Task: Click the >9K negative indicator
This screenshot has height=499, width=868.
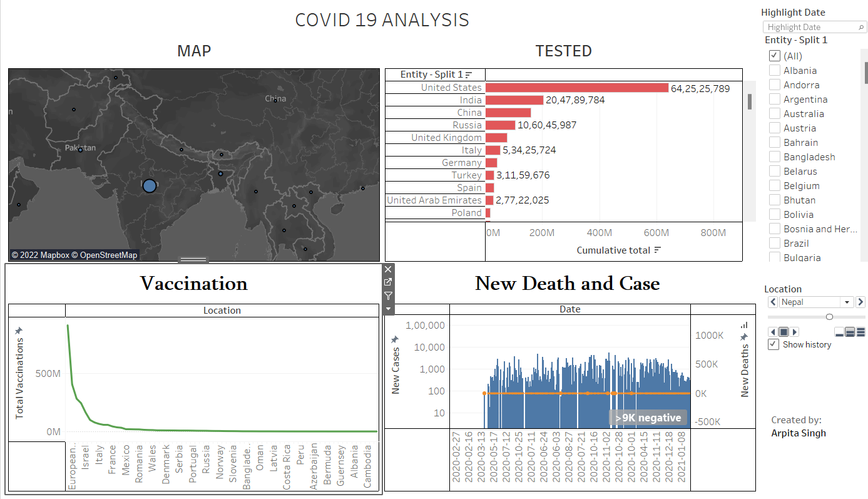Action: click(x=647, y=418)
